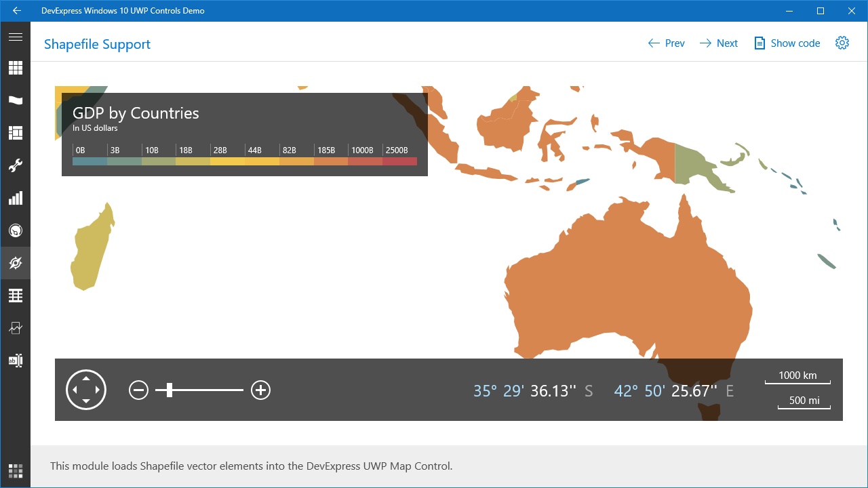Viewport: 868px width, 488px height.
Task: Pan the map right with right arrow
Action: (98, 390)
